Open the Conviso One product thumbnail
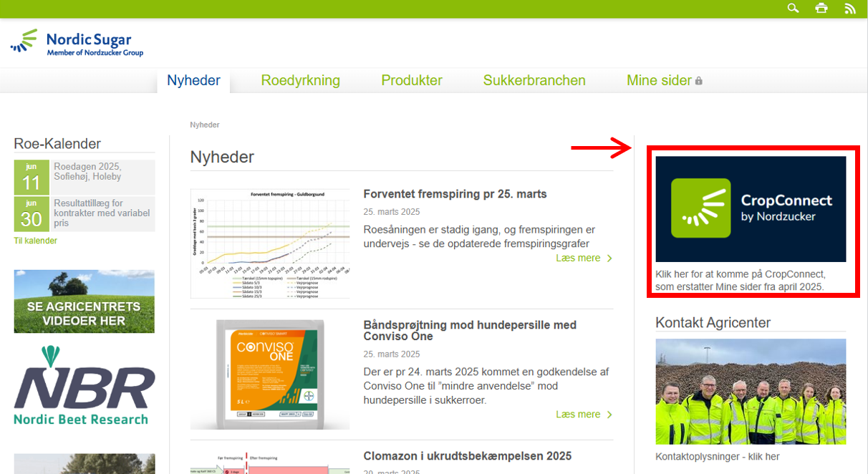 pos(270,374)
